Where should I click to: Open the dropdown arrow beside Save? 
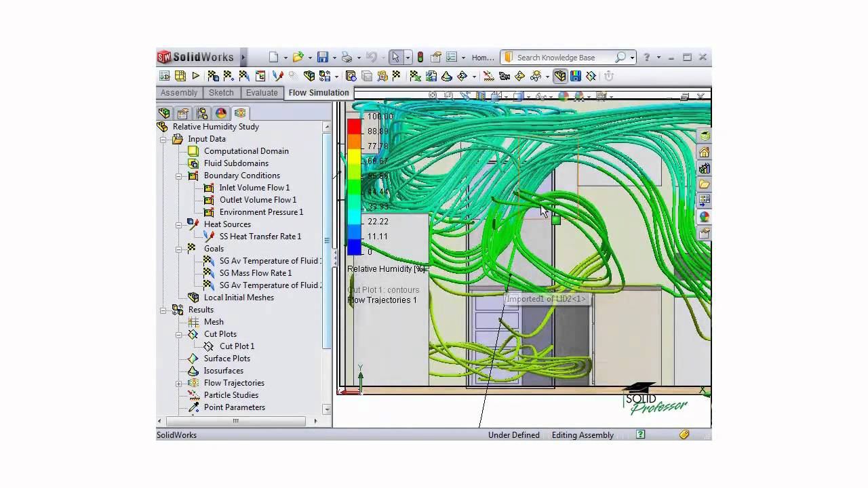pos(334,58)
